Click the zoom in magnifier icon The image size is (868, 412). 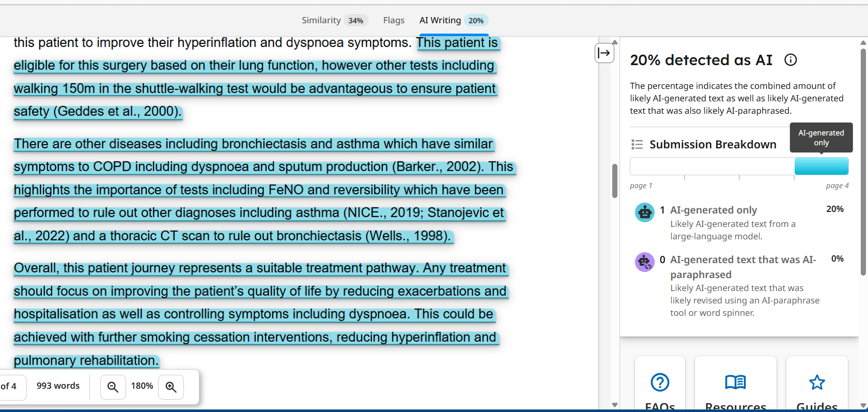coord(171,387)
